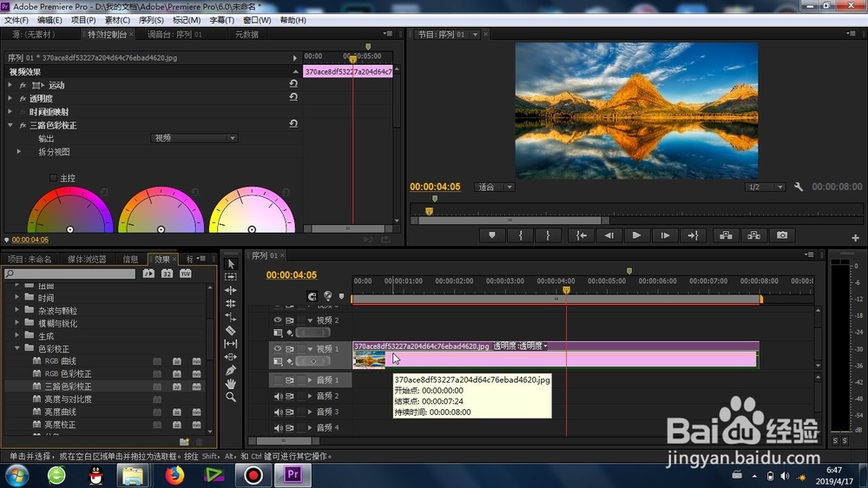
Task: Expand the 运动 Motion effect
Action: pos(10,85)
